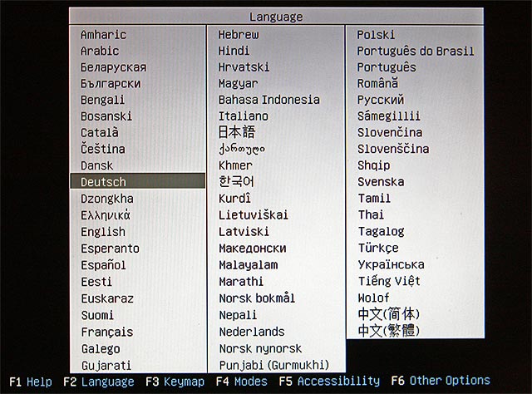
Task: Select Arabic language
Action: click(100, 51)
